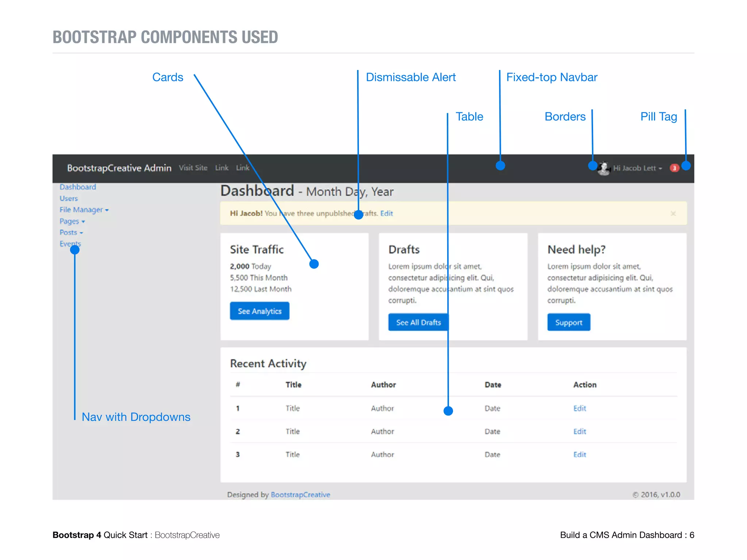Click the Title column header
This screenshot has width=747, height=560.
(x=294, y=385)
